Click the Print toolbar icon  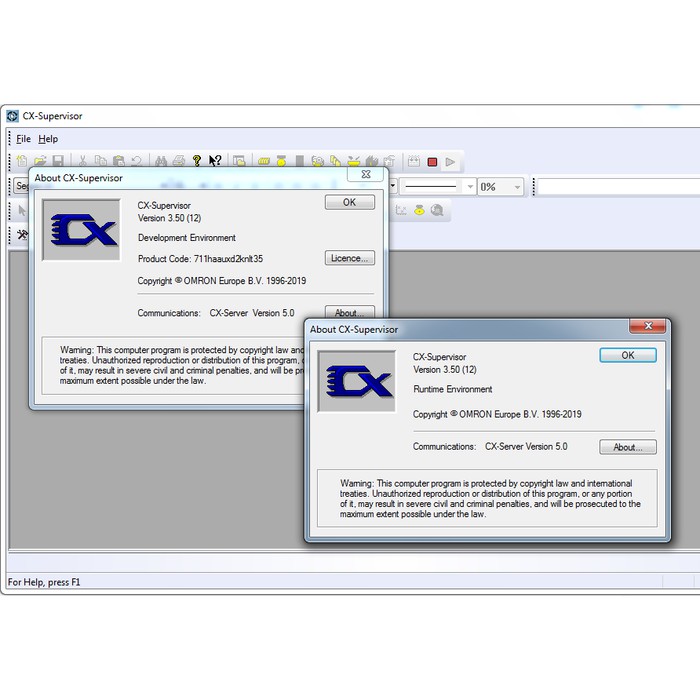point(179,161)
